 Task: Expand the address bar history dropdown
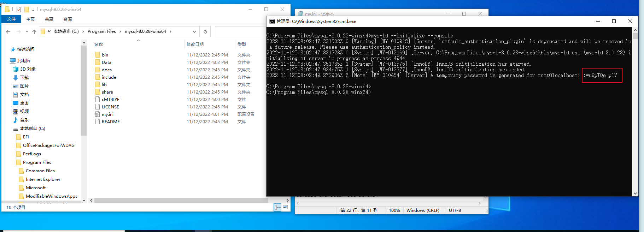click(194, 32)
